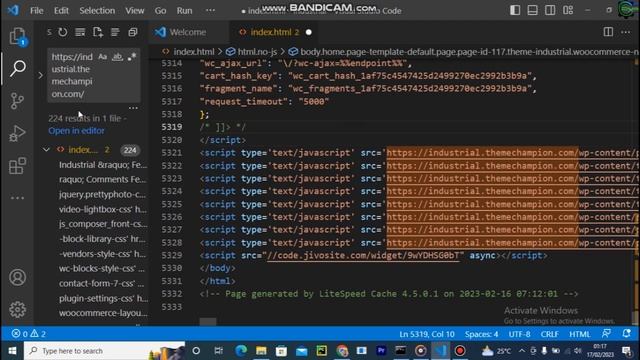Open new search editor icon
This screenshot has width=640, height=360.
pos(98,32)
